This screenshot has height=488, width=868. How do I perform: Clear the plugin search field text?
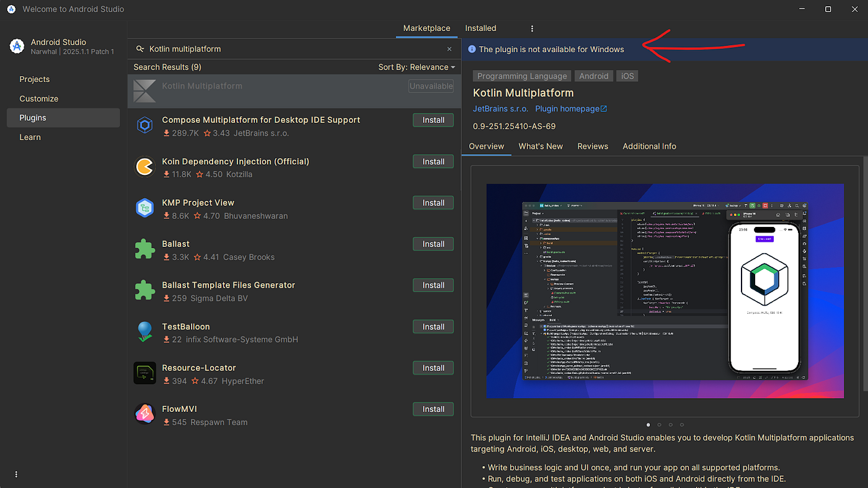tap(449, 49)
